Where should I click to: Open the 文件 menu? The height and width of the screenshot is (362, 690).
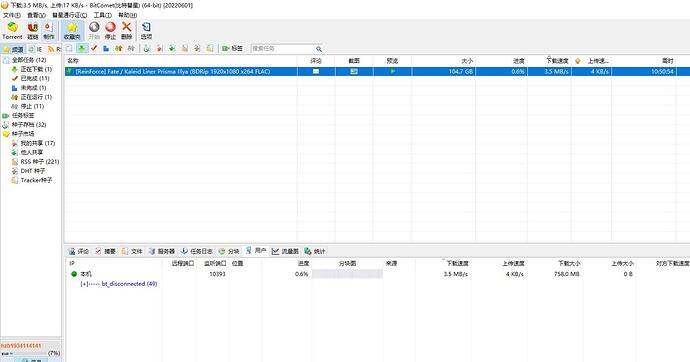[11, 15]
